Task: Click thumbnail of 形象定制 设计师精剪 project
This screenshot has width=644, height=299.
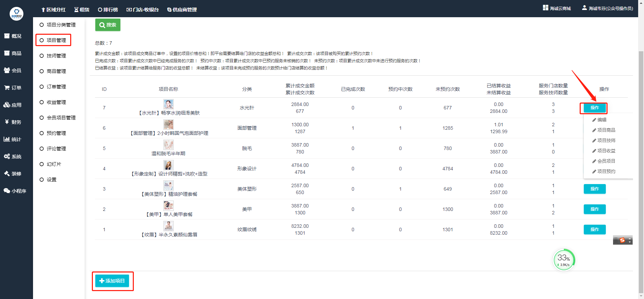Action: pos(169,165)
